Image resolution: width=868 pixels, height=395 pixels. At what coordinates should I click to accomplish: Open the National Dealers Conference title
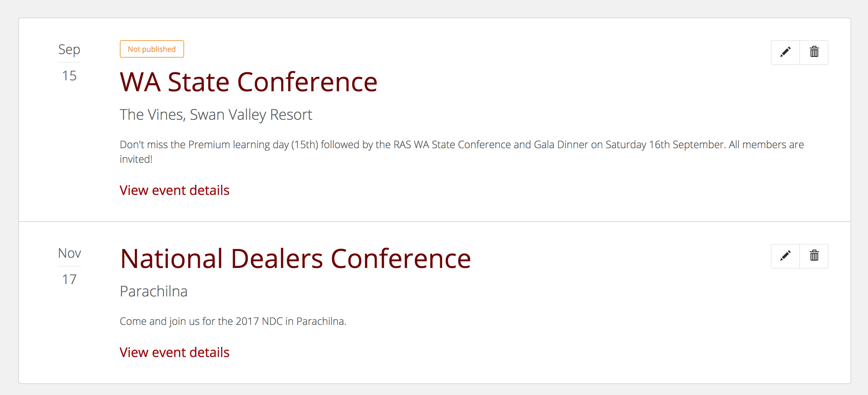click(295, 259)
